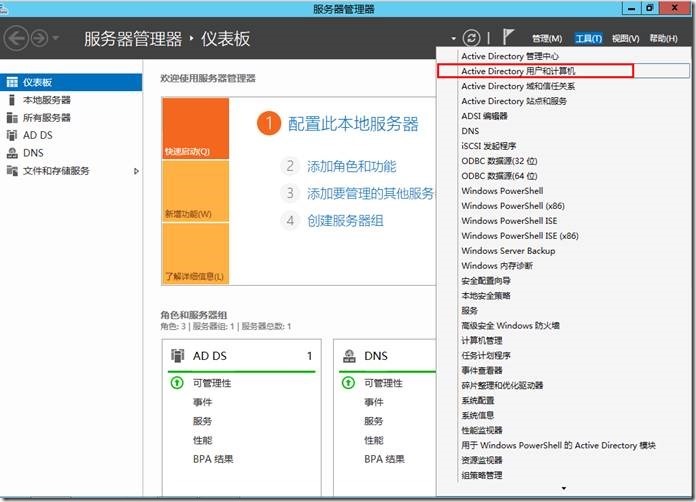Click the DNS sidebar icon
Screen dimensions: 696x502
12,153
